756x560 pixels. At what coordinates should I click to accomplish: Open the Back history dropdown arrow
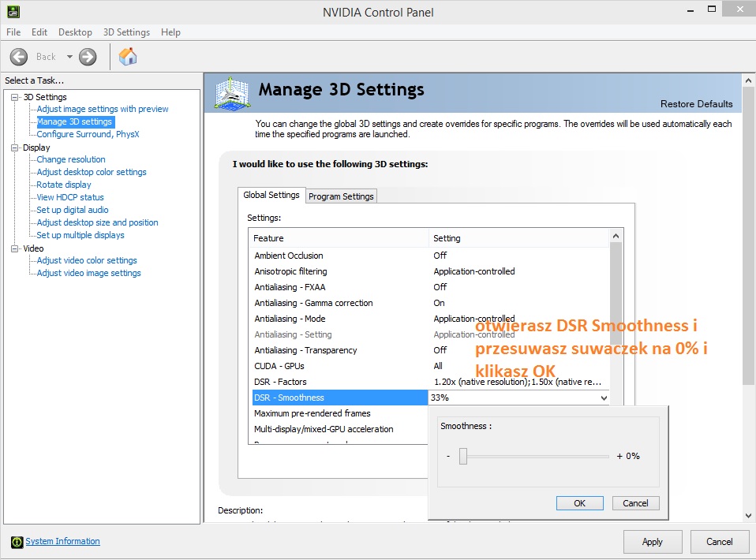(69, 57)
